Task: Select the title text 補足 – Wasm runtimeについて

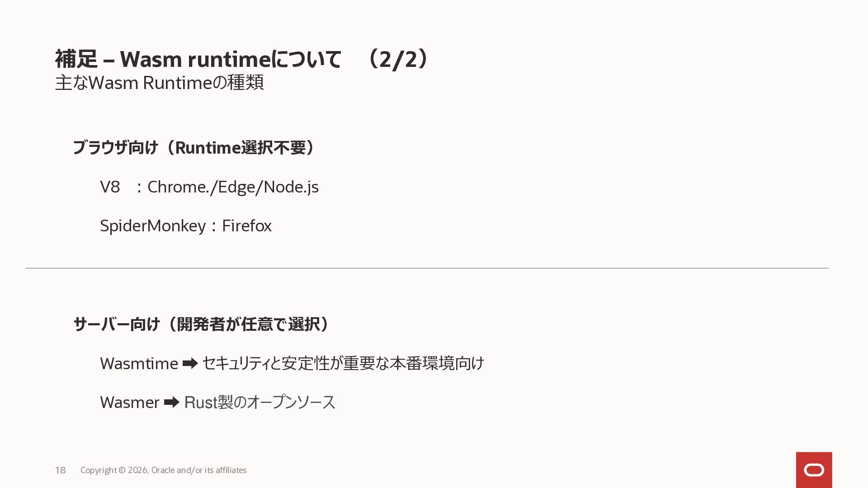Action: pos(198,59)
